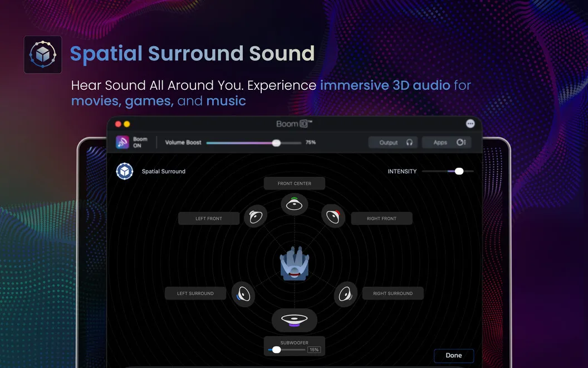Click the Volume Boost label
588x368 pixels.
pyautogui.click(x=183, y=142)
